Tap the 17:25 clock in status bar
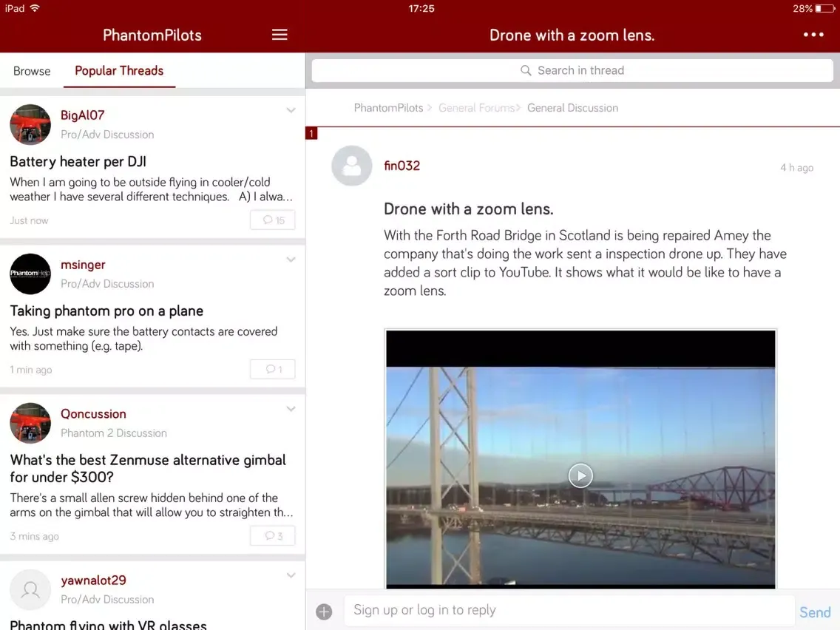Image resolution: width=840 pixels, height=630 pixels. pos(421,9)
